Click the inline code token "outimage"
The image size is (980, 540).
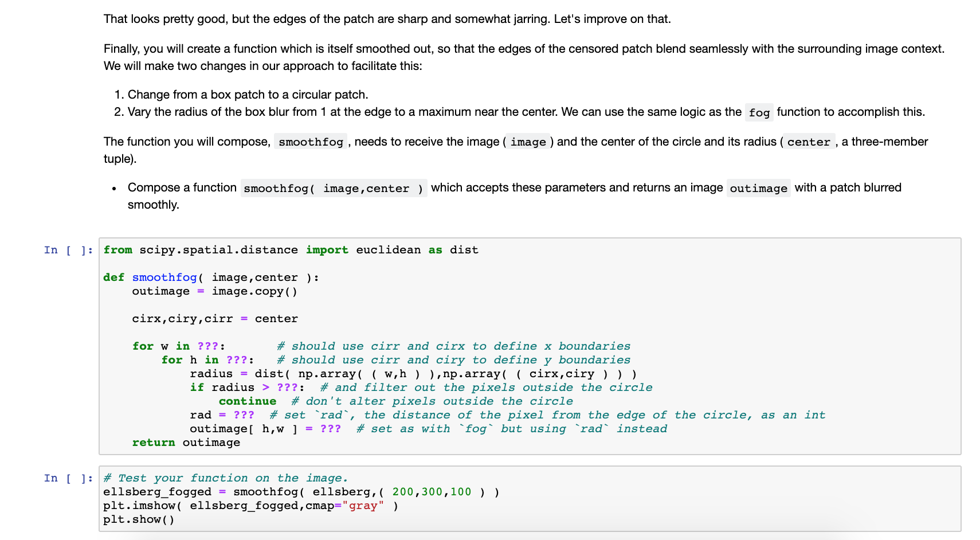click(x=758, y=187)
